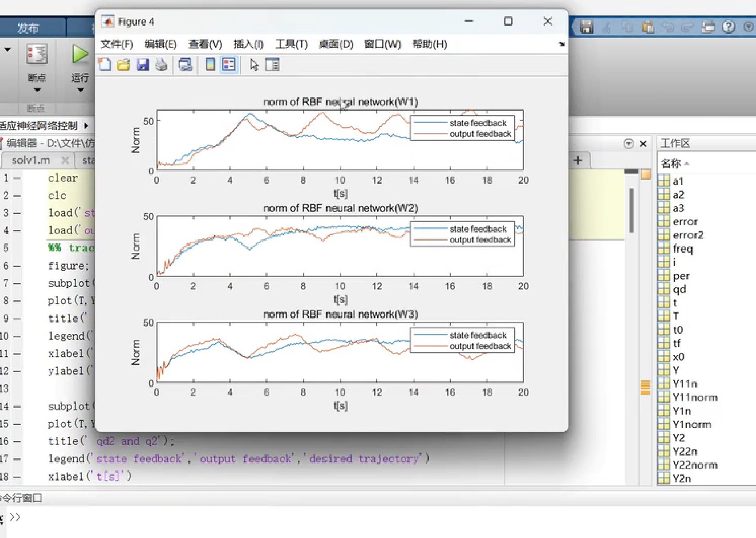Screen dimensions: 756x538
Task: Open Figure 4 toolbar overflow arrow
Action: [561, 44]
